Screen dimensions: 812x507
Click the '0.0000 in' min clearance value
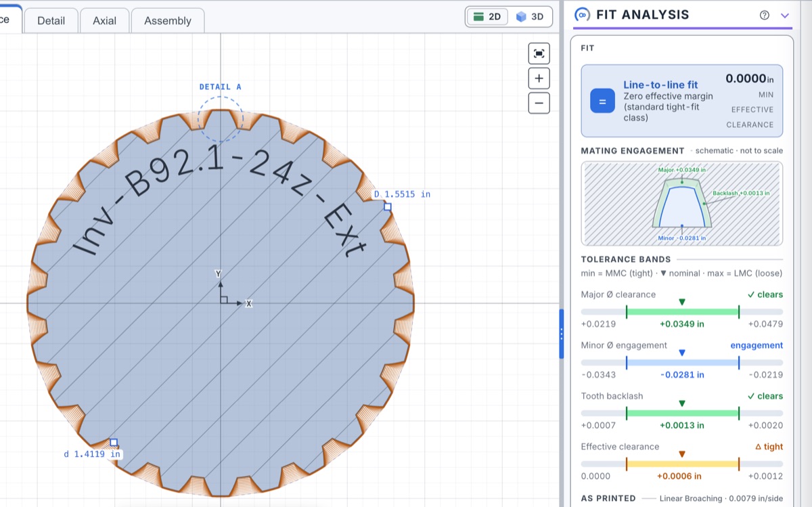(750, 79)
